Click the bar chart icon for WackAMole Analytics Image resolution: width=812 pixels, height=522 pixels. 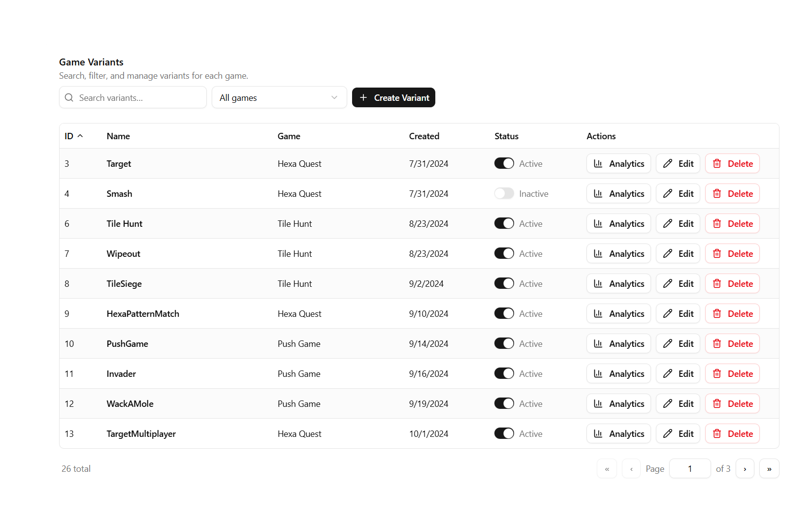(x=598, y=403)
